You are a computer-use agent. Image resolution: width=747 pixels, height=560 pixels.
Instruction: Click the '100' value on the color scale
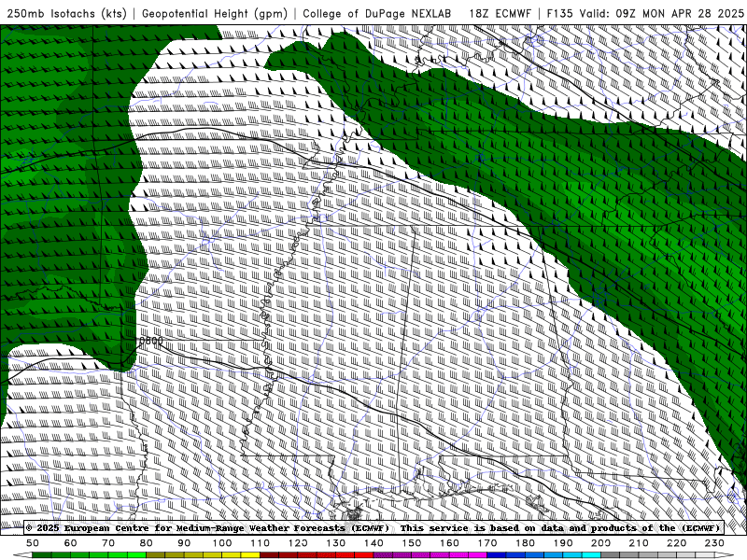click(x=222, y=543)
